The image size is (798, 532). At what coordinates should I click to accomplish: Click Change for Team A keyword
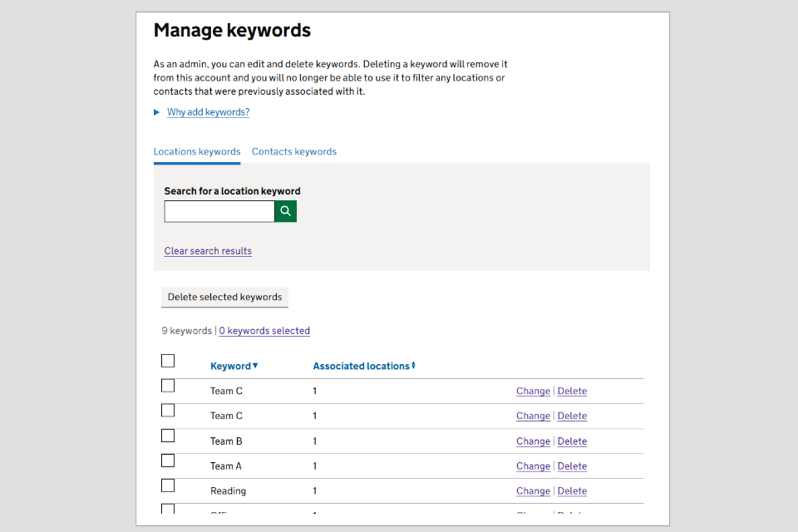click(x=533, y=466)
